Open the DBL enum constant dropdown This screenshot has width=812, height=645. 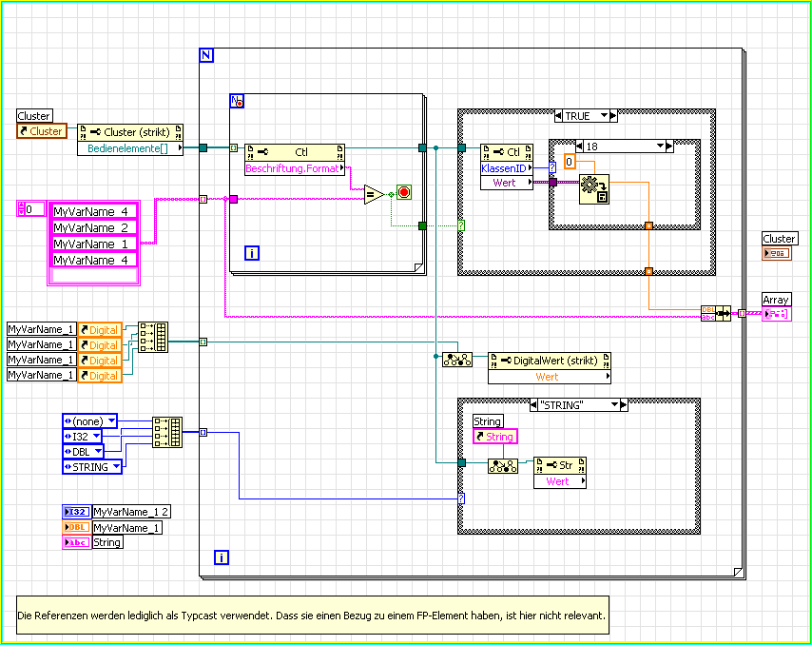coord(98,451)
